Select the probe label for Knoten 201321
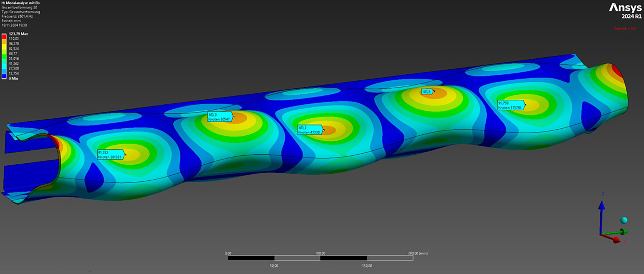The height and width of the screenshot is (274, 644). tap(110, 155)
